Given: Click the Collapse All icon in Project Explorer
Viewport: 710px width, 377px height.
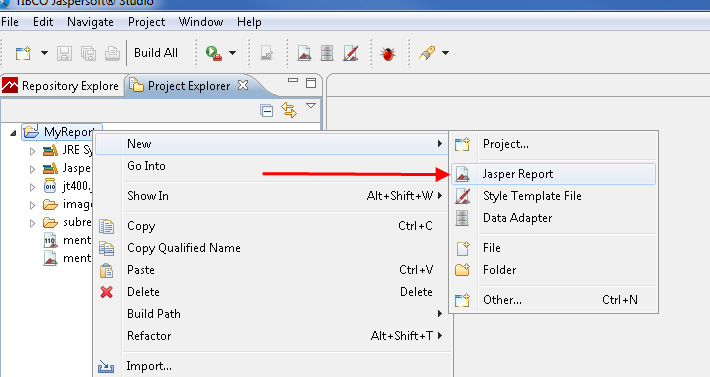Looking at the screenshot, I should [x=267, y=110].
